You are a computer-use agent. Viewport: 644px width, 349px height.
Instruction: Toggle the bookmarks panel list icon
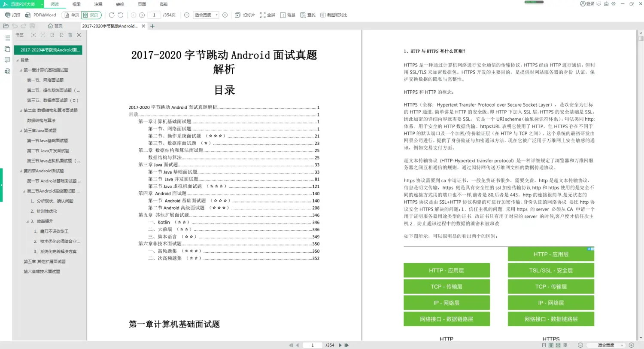point(6,37)
